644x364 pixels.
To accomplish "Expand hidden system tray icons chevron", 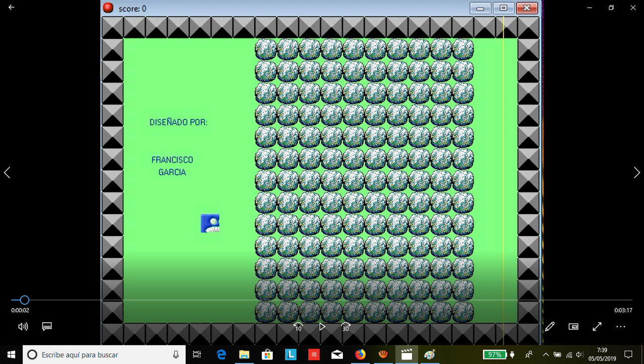I will (545, 355).
